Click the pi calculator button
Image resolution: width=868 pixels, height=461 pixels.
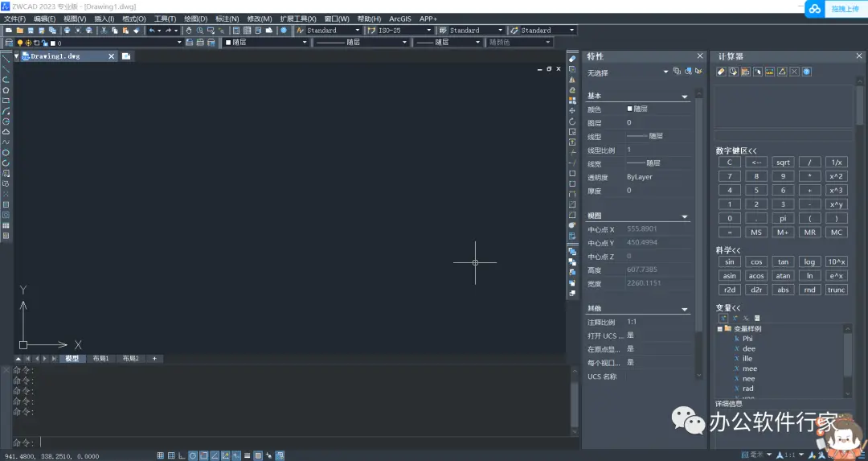783,218
